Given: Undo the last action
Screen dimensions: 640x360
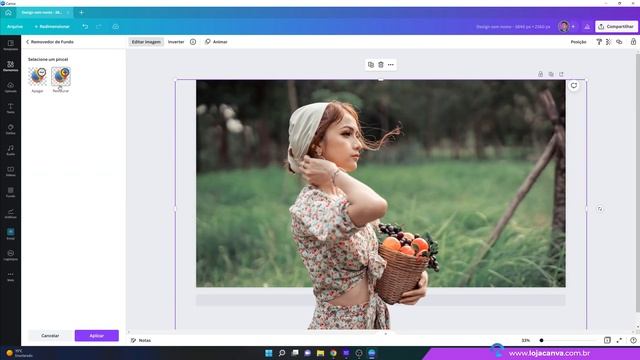Looking at the screenshot, I should click(x=85, y=27).
